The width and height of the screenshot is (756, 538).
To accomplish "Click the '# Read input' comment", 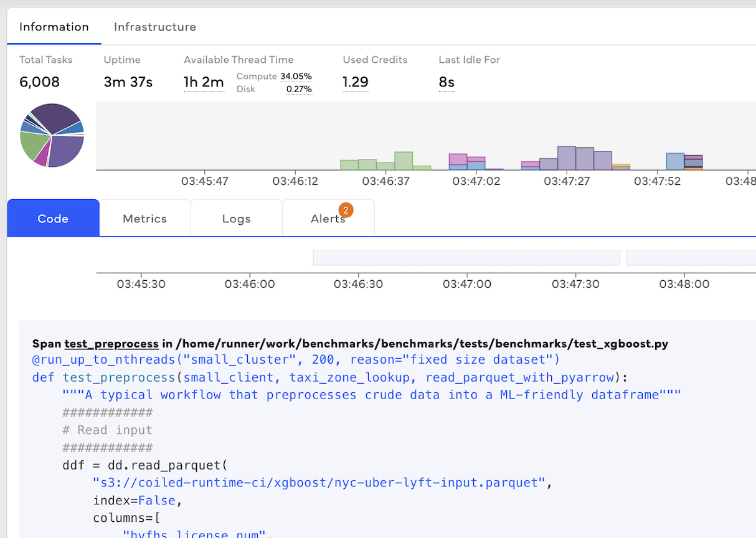I will (x=107, y=430).
